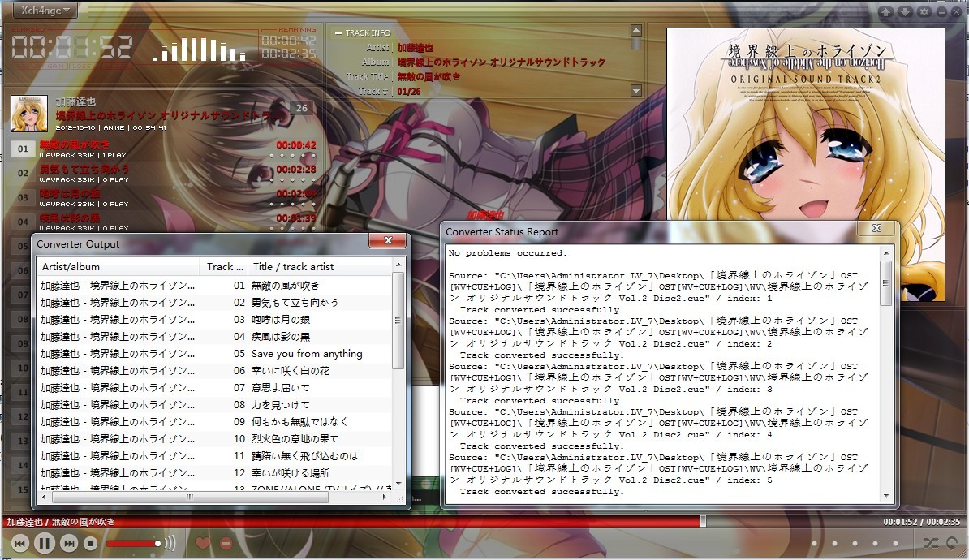Sort by Artist/album column header
Screen dimensions: 969x560
(x=118, y=266)
